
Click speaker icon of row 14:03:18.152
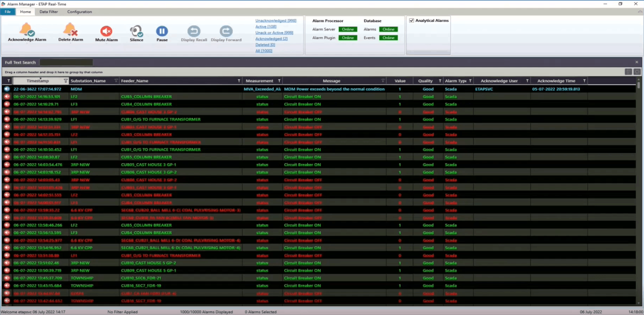(x=7, y=172)
